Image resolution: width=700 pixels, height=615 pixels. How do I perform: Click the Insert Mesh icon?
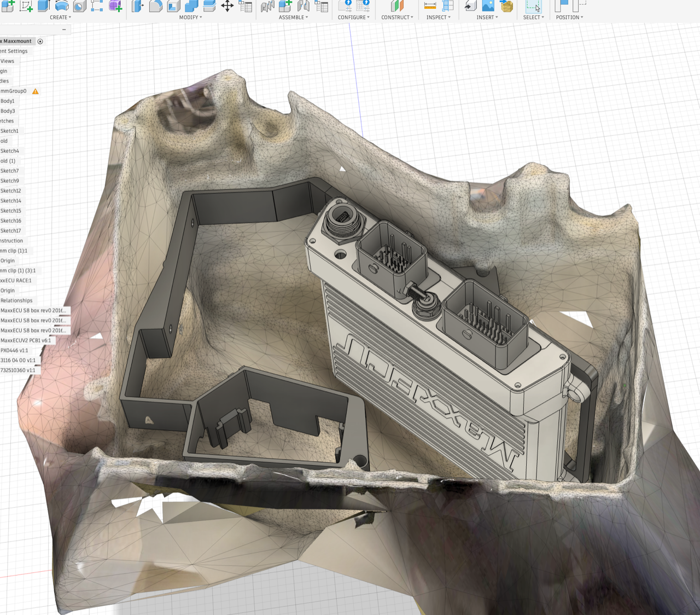click(506, 6)
